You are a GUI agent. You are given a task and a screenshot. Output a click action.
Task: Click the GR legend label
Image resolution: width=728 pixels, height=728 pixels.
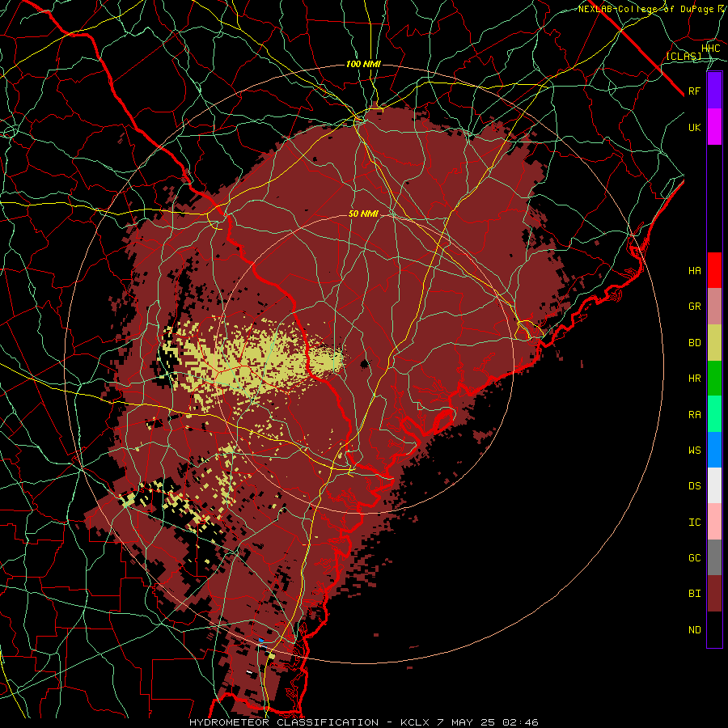pyautogui.click(x=695, y=307)
